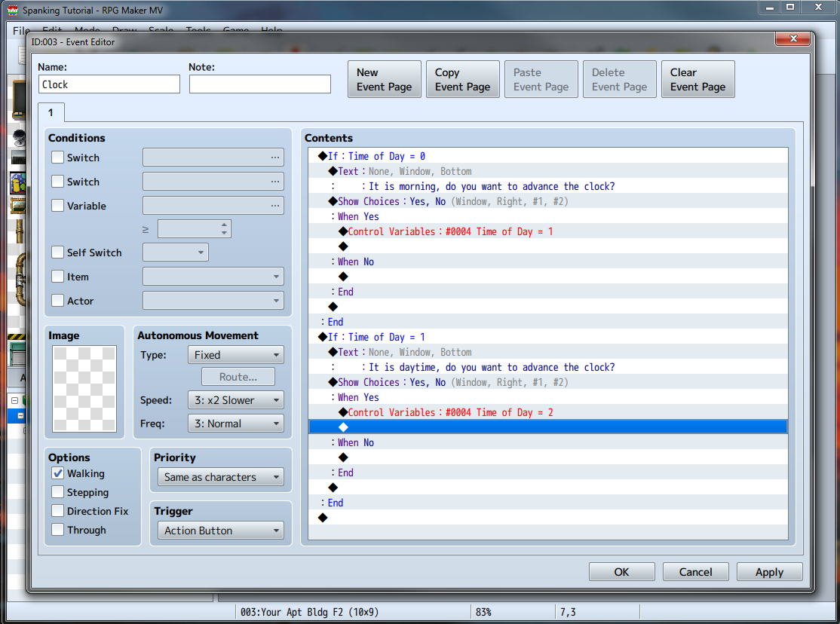Select the first Show Choices command line
840x624 pixels.
click(548, 201)
